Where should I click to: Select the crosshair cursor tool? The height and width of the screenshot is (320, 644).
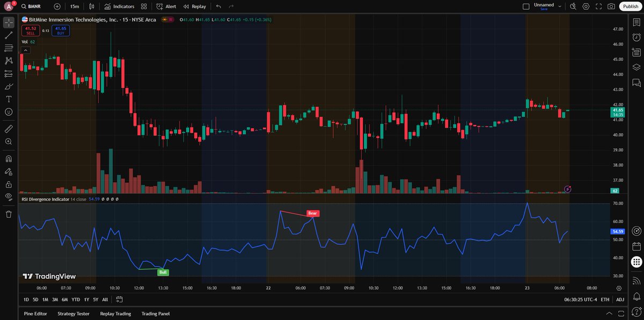click(9, 23)
